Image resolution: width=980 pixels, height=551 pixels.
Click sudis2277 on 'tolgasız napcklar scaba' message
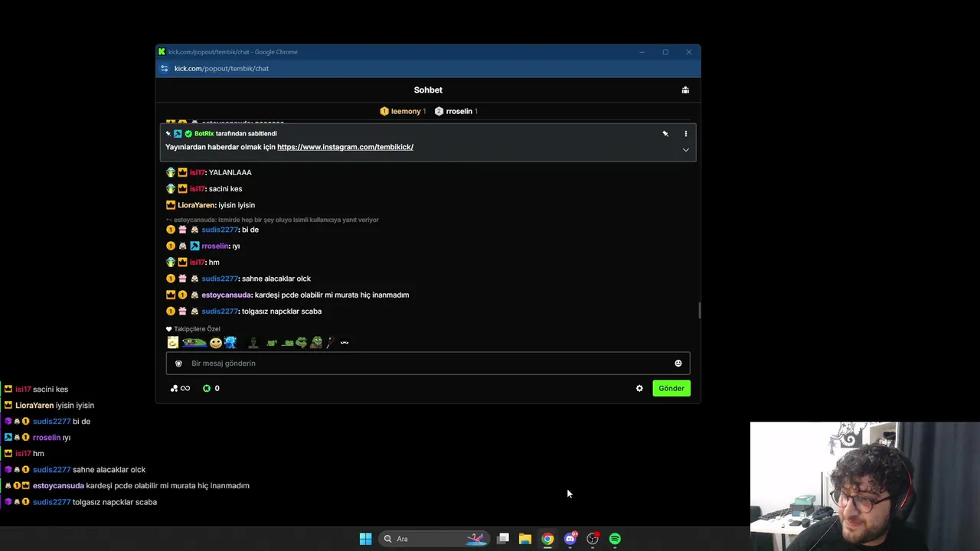[220, 311]
